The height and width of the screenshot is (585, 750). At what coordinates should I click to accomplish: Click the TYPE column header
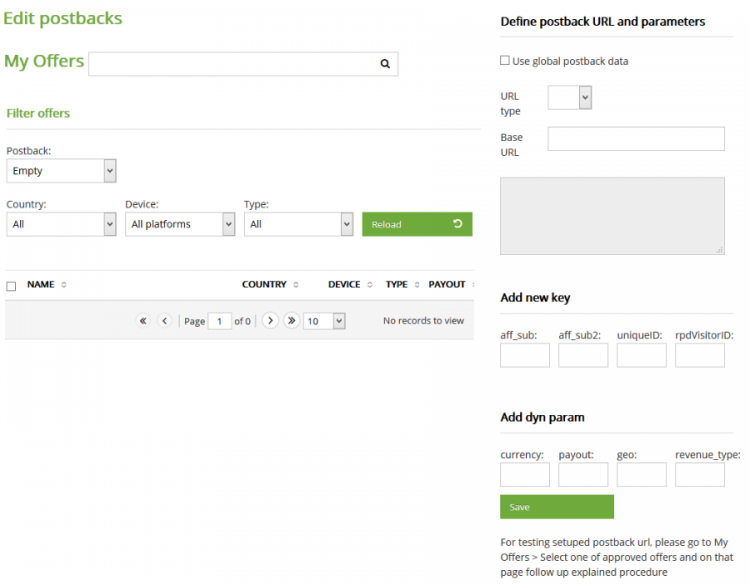pyautogui.click(x=397, y=284)
